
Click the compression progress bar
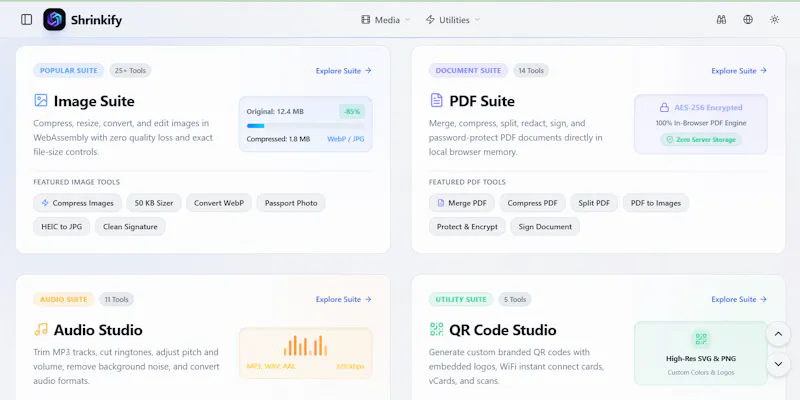pyautogui.click(x=305, y=126)
